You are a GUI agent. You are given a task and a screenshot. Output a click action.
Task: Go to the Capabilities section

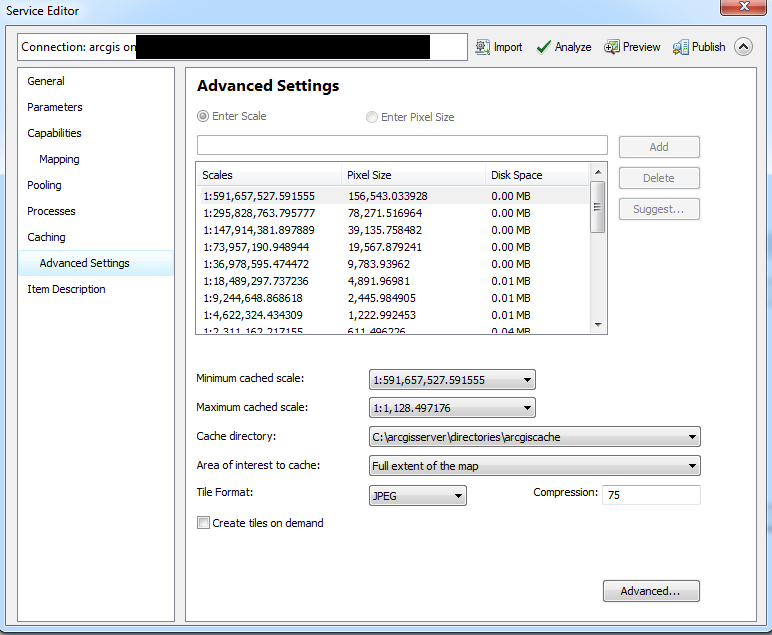[54, 133]
